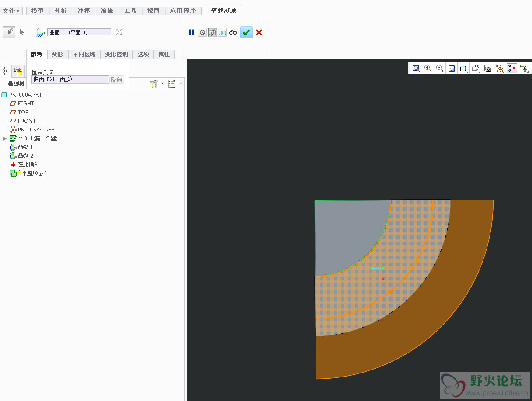This screenshot has width=532, height=401.
Task: Open the 不同区域 panel tab
Action: [x=84, y=54]
